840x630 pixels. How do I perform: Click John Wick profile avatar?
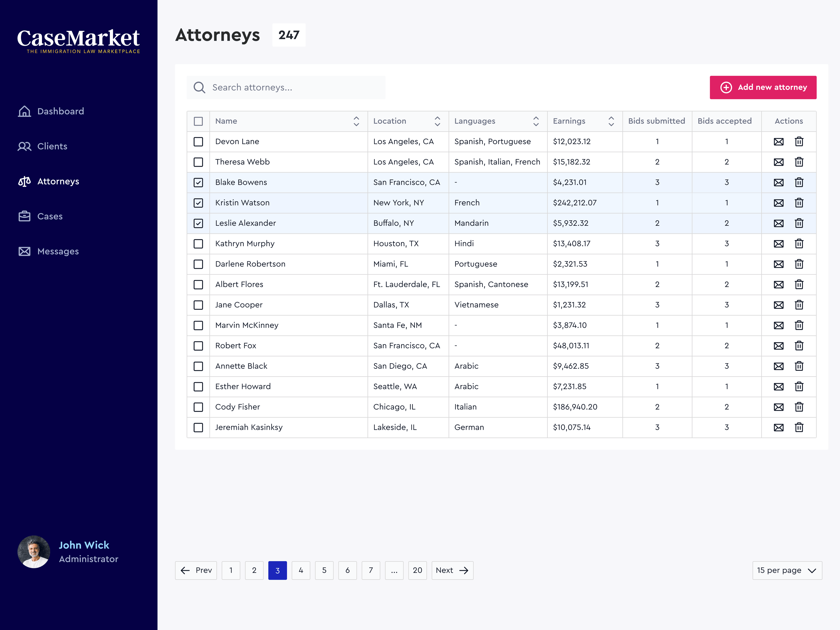pos(34,552)
